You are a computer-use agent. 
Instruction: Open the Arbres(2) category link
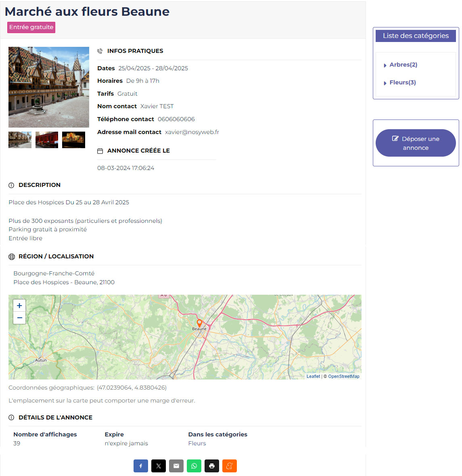(x=403, y=65)
